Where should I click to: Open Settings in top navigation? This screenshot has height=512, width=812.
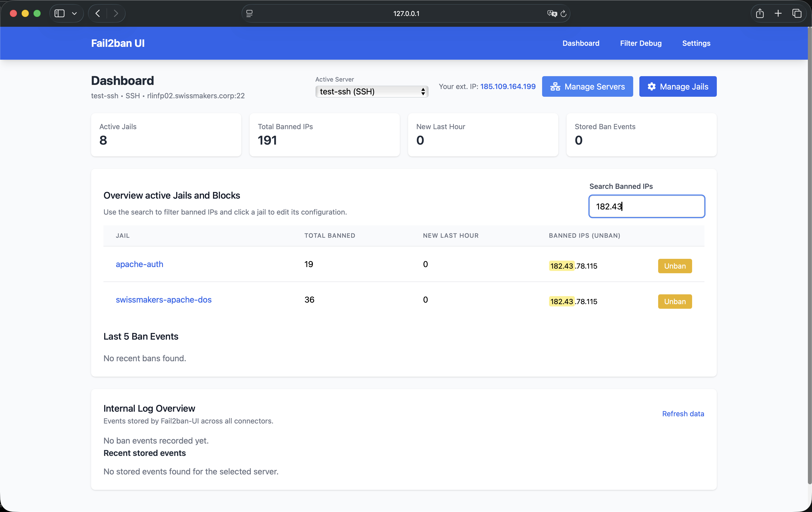[696, 43]
